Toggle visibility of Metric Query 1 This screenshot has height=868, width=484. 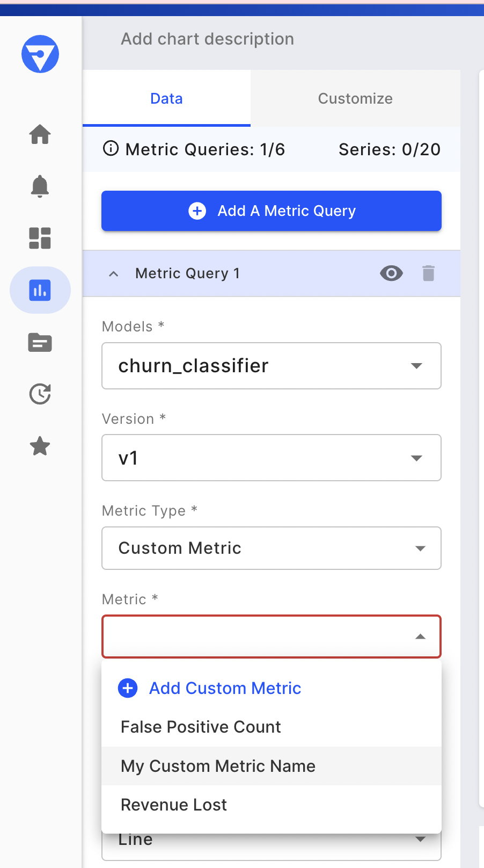pyautogui.click(x=391, y=273)
